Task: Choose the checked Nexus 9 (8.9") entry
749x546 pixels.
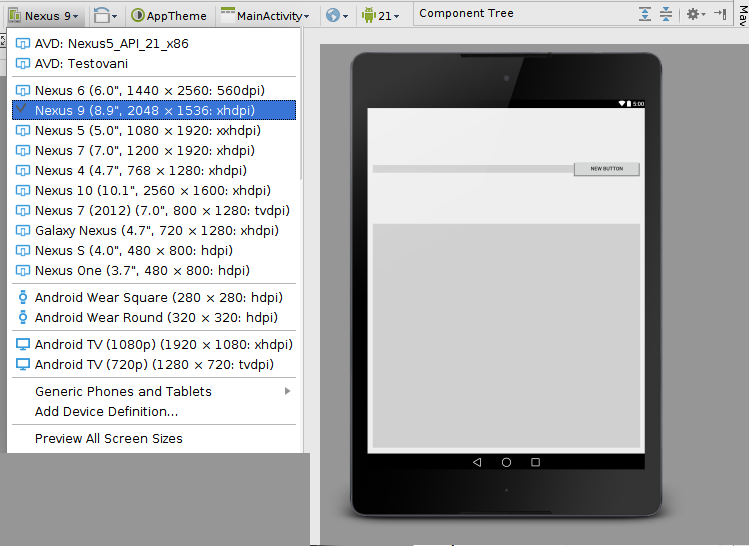Action: (x=154, y=110)
